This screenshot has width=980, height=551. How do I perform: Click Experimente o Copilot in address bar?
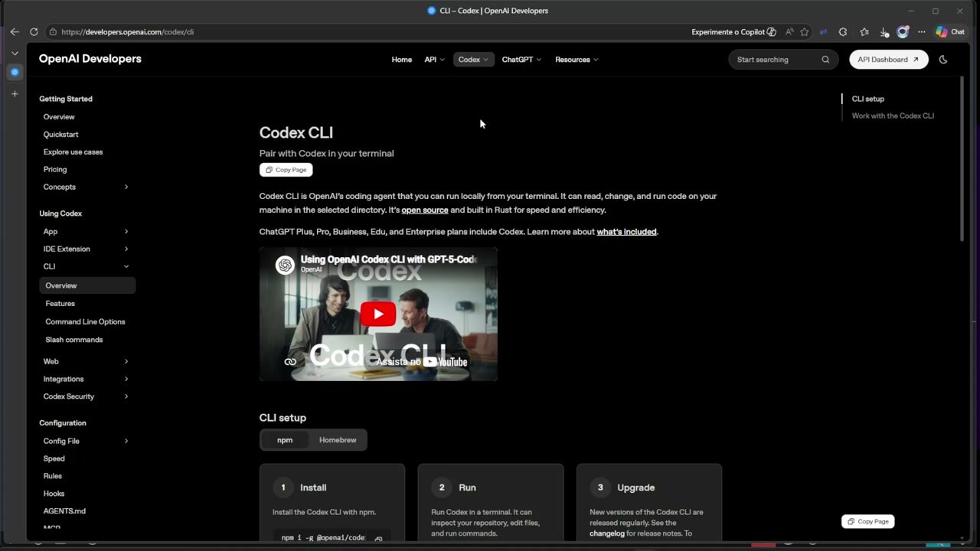pos(733,32)
